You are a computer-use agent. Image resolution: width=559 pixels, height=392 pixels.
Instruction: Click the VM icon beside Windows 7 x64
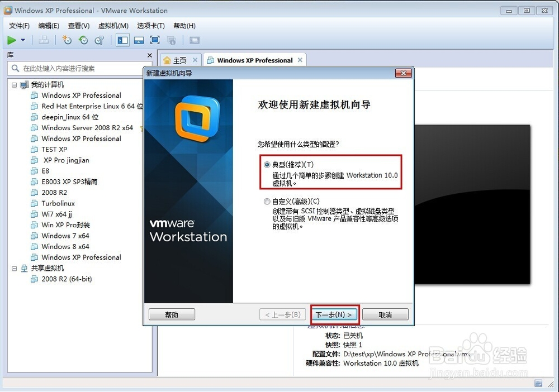34,236
